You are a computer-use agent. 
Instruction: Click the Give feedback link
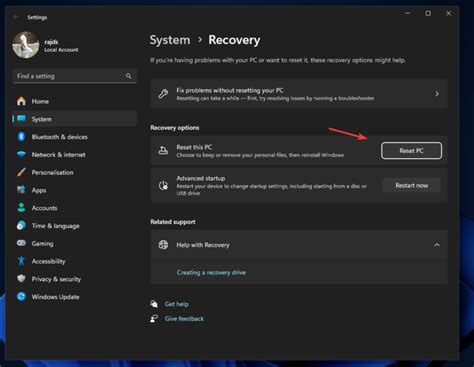(x=184, y=318)
